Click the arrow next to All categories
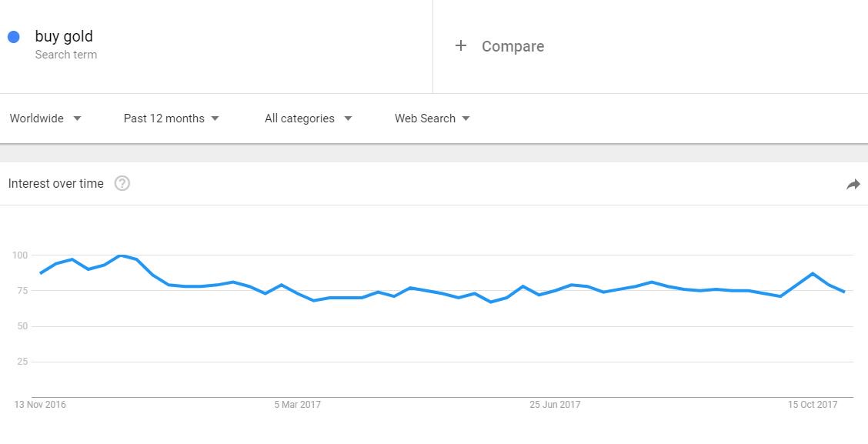 [x=348, y=119]
